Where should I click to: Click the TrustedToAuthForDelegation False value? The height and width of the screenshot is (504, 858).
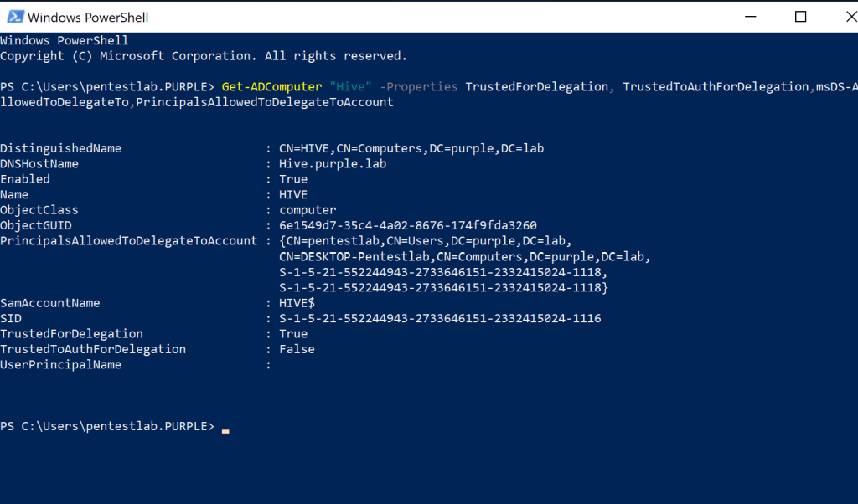pos(297,349)
